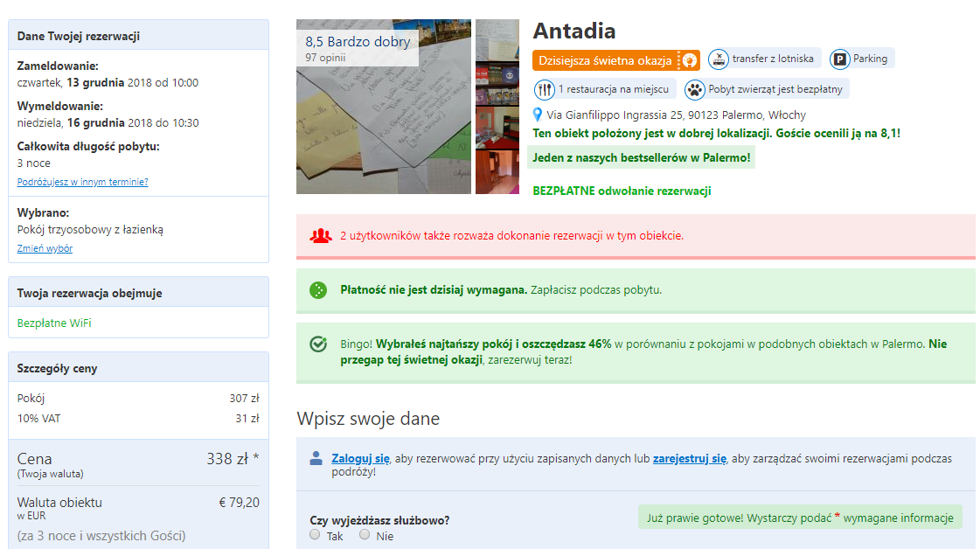
Task: Click the Pokój trzyosobowy z łazienką text
Action: pos(90,230)
